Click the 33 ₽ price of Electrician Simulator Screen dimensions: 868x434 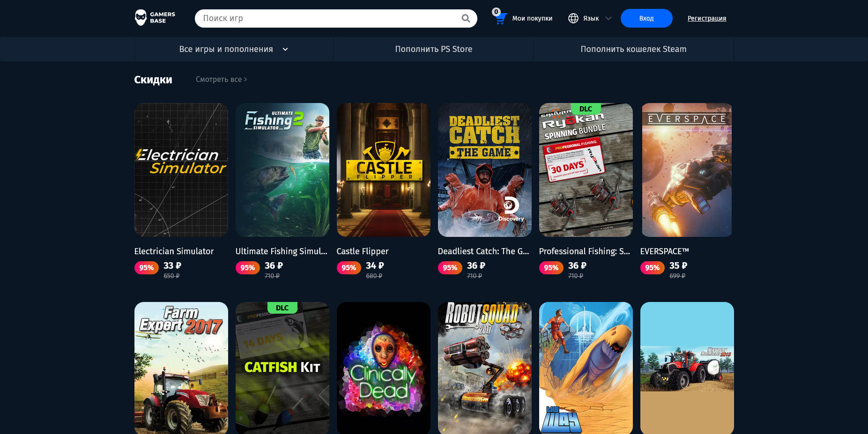pos(172,265)
